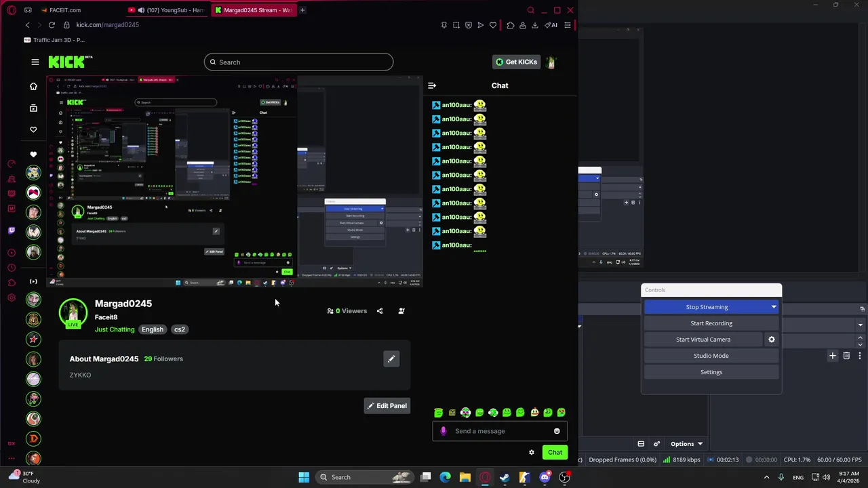The image size is (868, 488).
Task: Click Start Recording in OBS
Action: [x=711, y=323]
